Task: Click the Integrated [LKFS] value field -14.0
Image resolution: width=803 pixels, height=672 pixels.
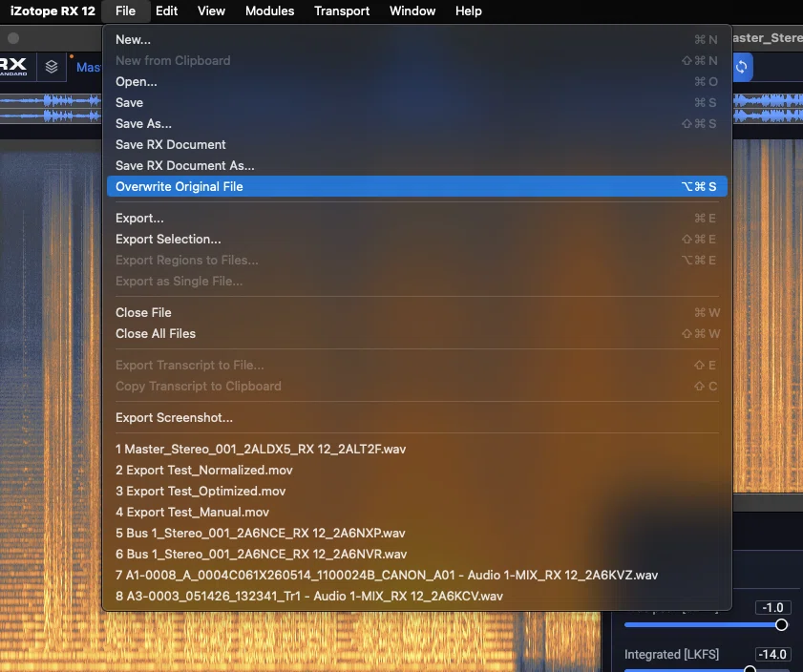Action: pyautogui.click(x=772, y=654)
